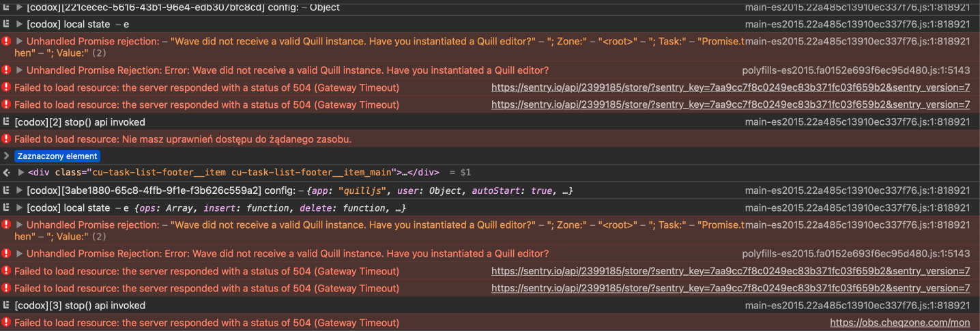
Task: Expand the [codox][221cecec config Object entry
Action: coord(20,8)
